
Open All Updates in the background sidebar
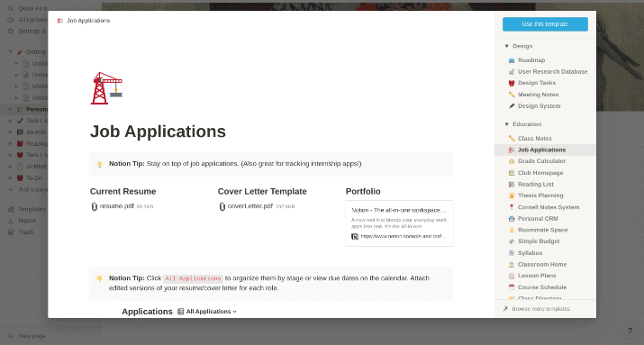click(x=27, y=20)
